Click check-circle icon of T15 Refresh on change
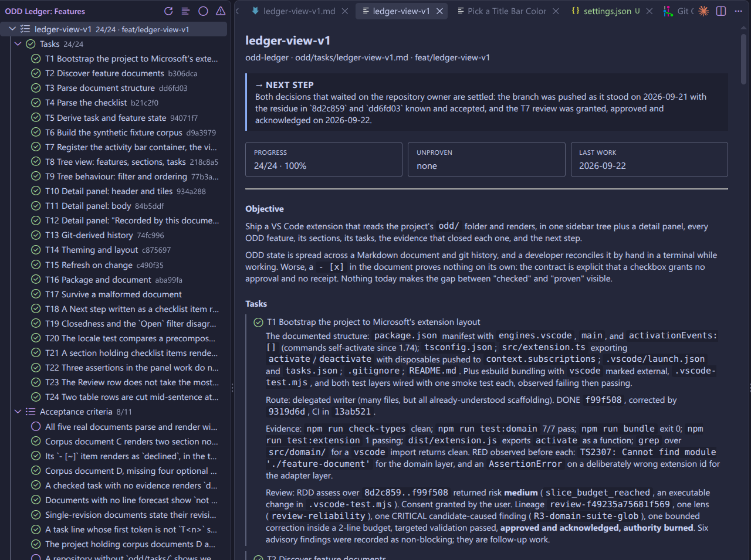The image size is (751, 560). tap(36, 265)
